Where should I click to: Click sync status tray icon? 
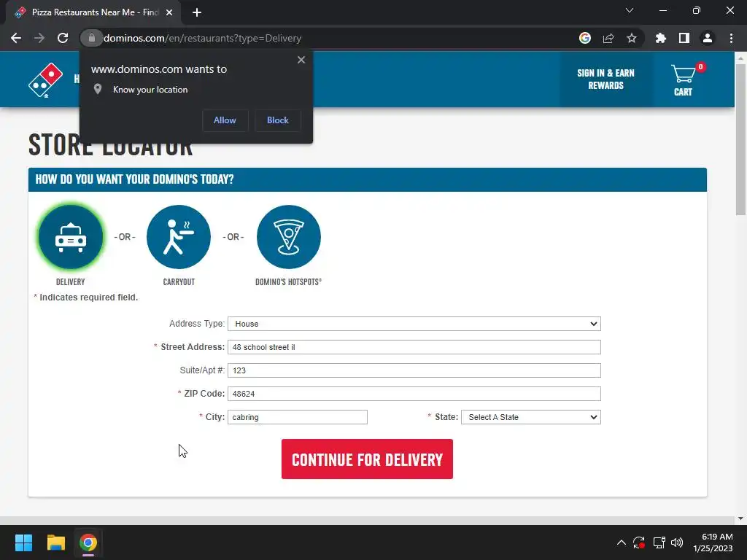[639, 542]
